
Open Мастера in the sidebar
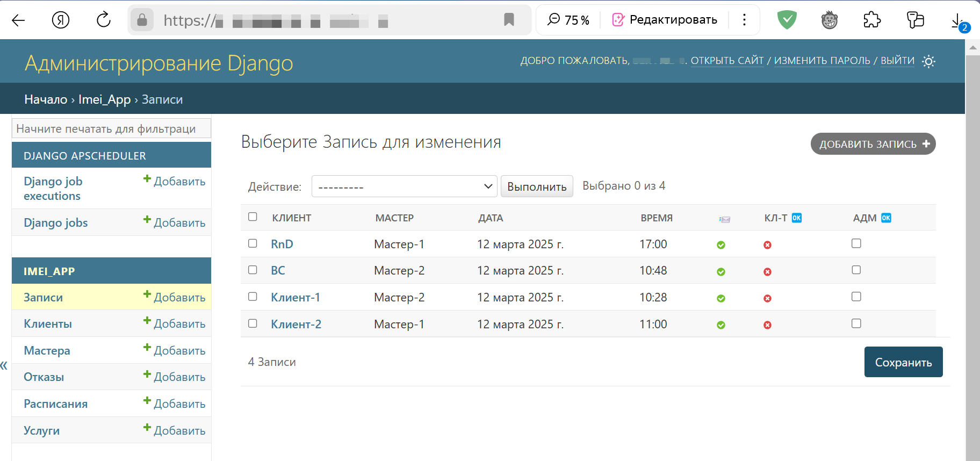[47, 351]
